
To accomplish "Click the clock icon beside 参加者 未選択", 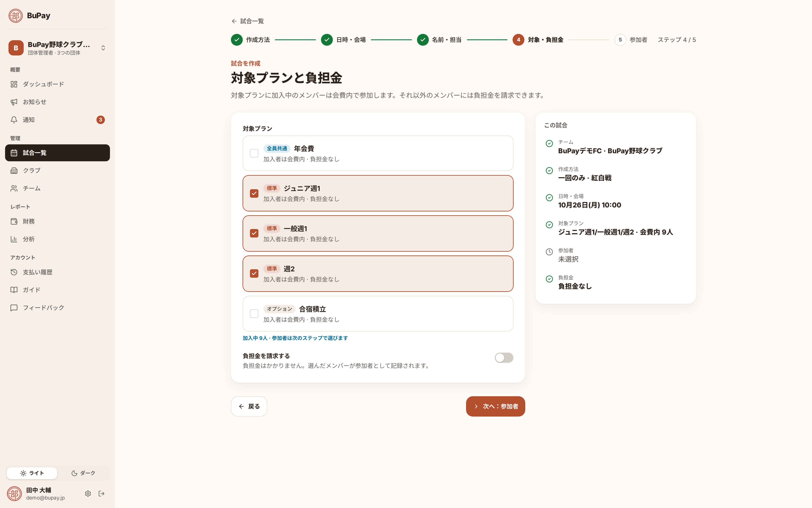I will [549, 252].
